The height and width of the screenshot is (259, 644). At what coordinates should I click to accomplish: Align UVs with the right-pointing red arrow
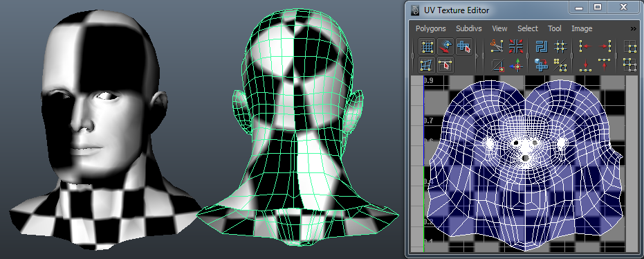pos(604,46)
